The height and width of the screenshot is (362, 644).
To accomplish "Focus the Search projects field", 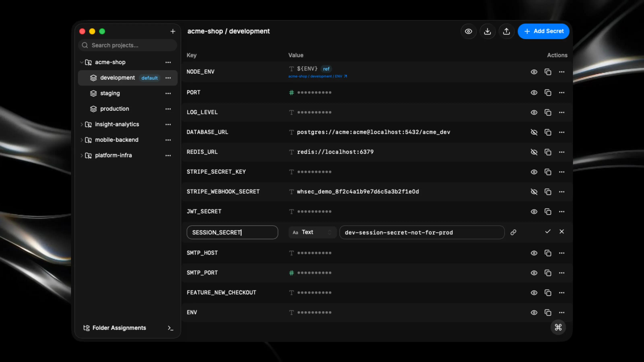I will 128,45.
